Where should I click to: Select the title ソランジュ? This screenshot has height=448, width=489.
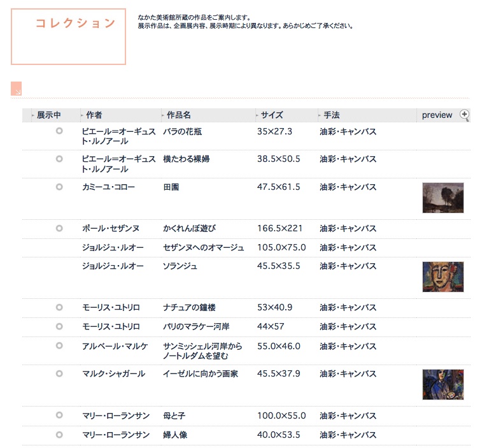(180, 266)
